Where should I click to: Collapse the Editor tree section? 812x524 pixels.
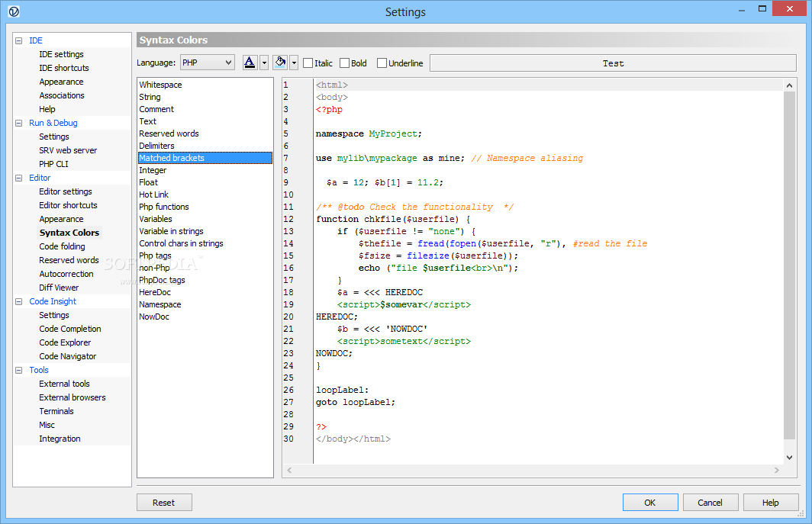pyautogui.click(x=18, y=178)
